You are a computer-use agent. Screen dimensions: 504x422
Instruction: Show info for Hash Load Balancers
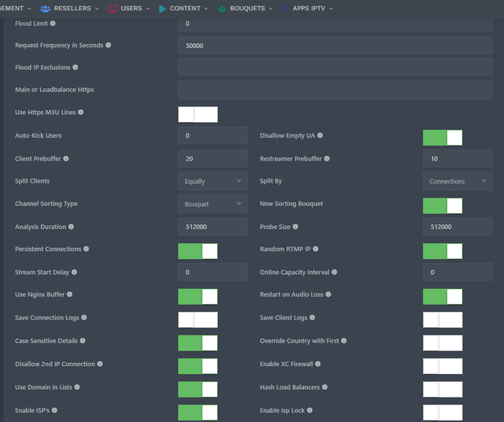[x=325, y=387]
